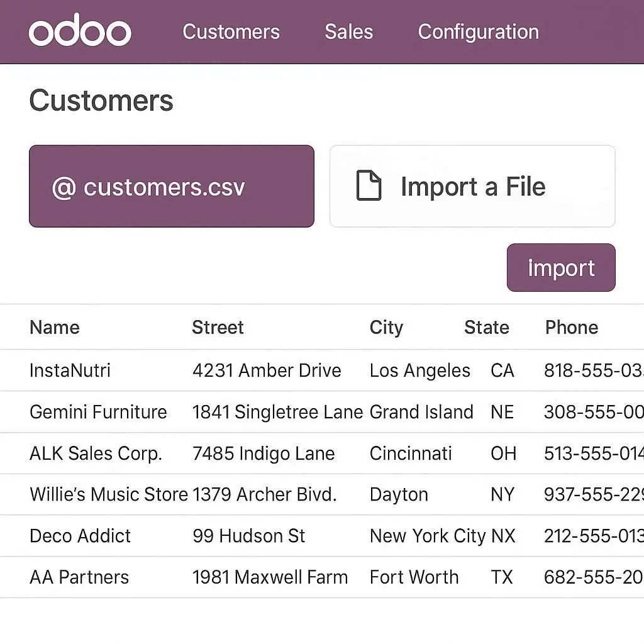
Task: Open the AA Partners record
Action: (x=79, y=577)
